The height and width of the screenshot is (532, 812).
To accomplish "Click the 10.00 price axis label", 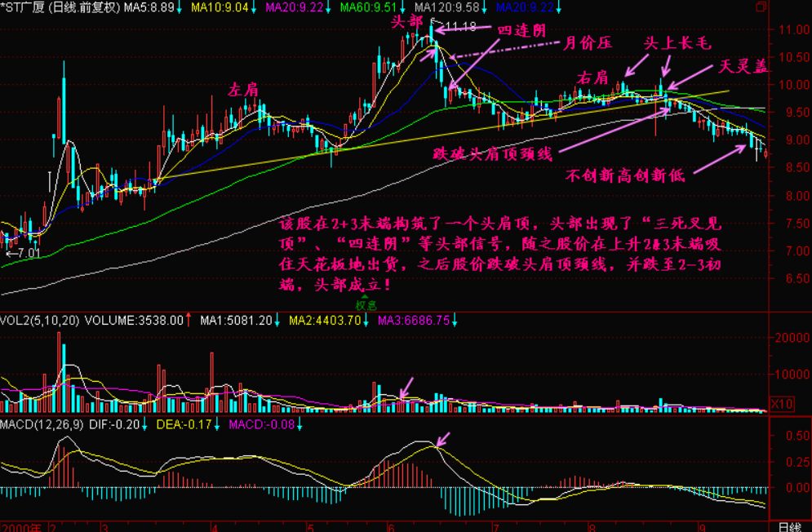I will (x=784, y=84).
